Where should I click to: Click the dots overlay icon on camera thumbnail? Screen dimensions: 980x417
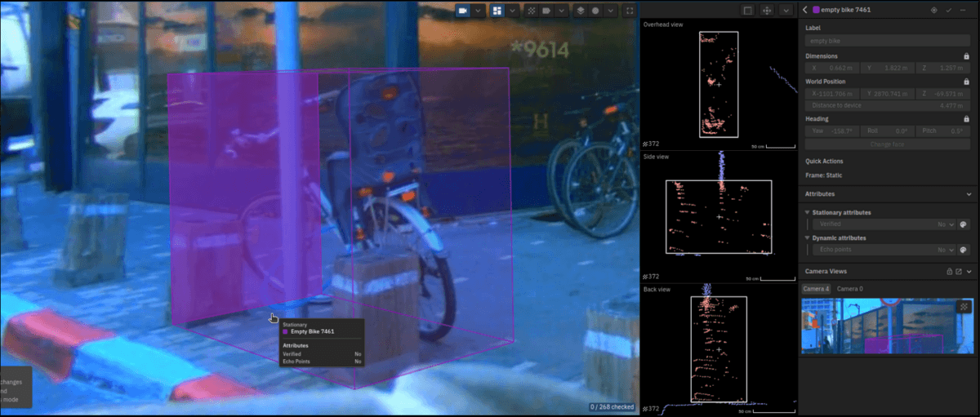click(x=964, y=306)
